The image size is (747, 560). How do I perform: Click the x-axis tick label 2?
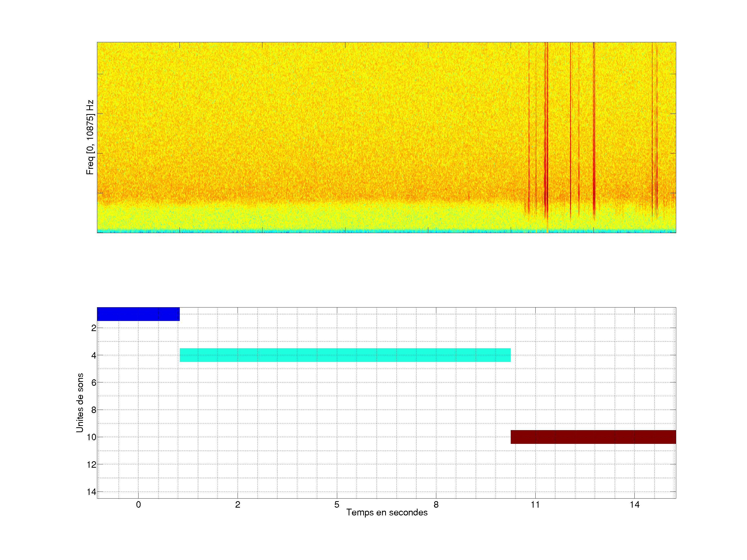(x=238, y=505)
